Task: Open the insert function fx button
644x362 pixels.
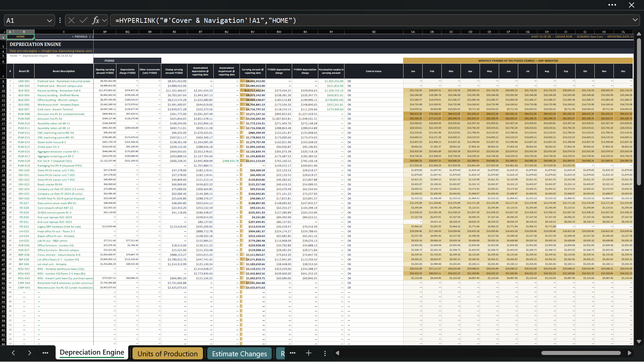Action: 96,20
